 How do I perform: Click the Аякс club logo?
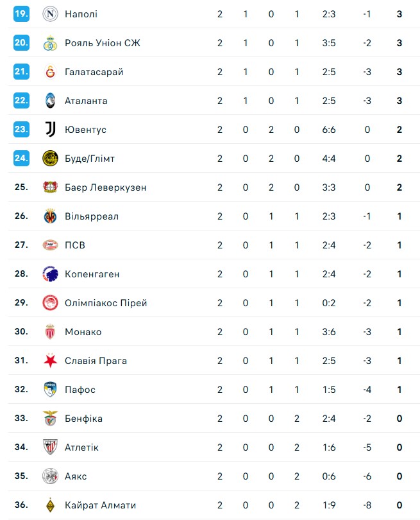pos(49,476)
